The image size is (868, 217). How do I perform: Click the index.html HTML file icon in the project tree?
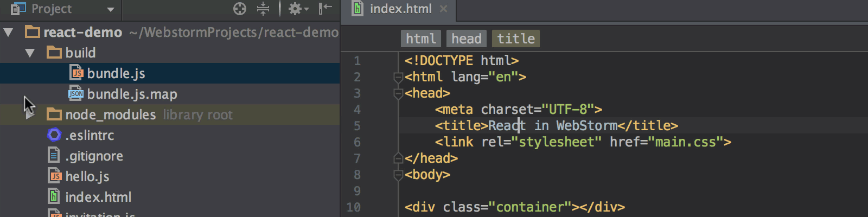[x=54, y=196]
